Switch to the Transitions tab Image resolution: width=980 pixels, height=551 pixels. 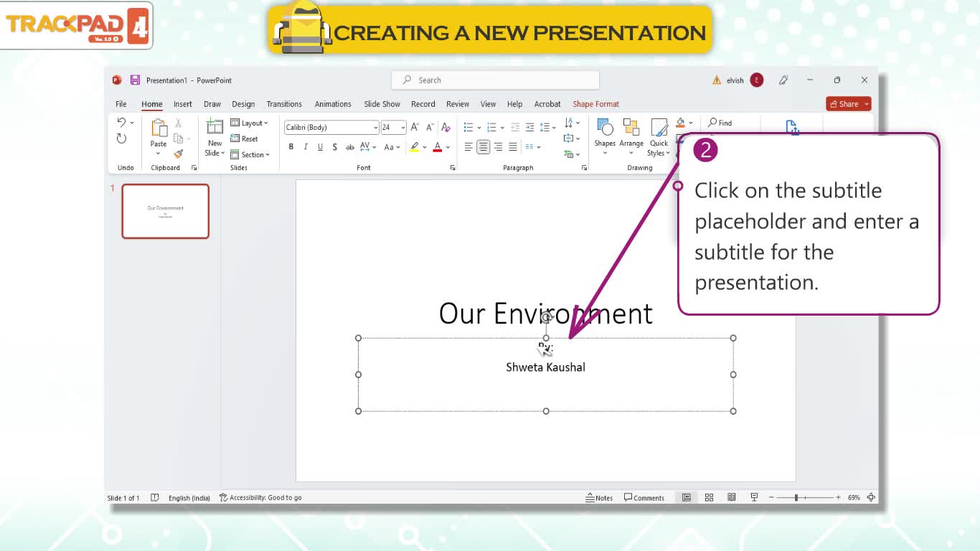[x=284, y=104]
